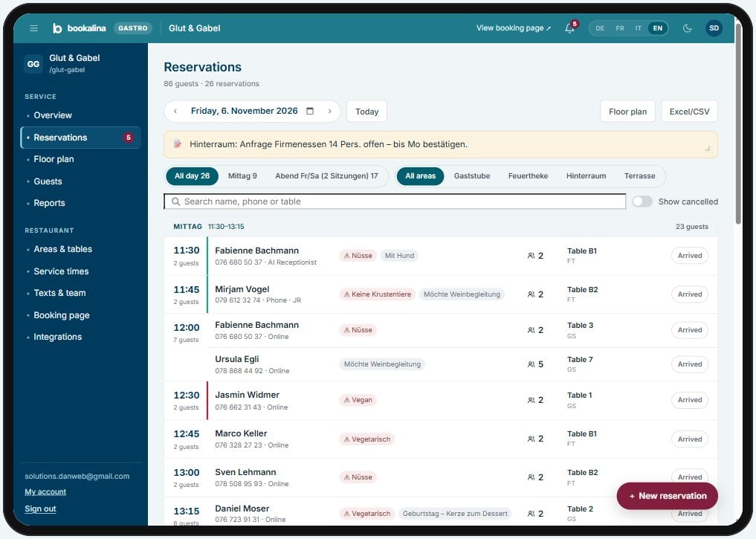Viewport: 756px width, 539px height.
Task: Filter by Terrasse area
Action: [639, 176]
